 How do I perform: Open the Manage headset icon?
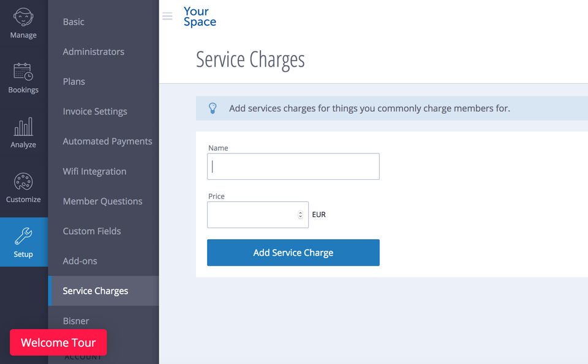[23, 17]
